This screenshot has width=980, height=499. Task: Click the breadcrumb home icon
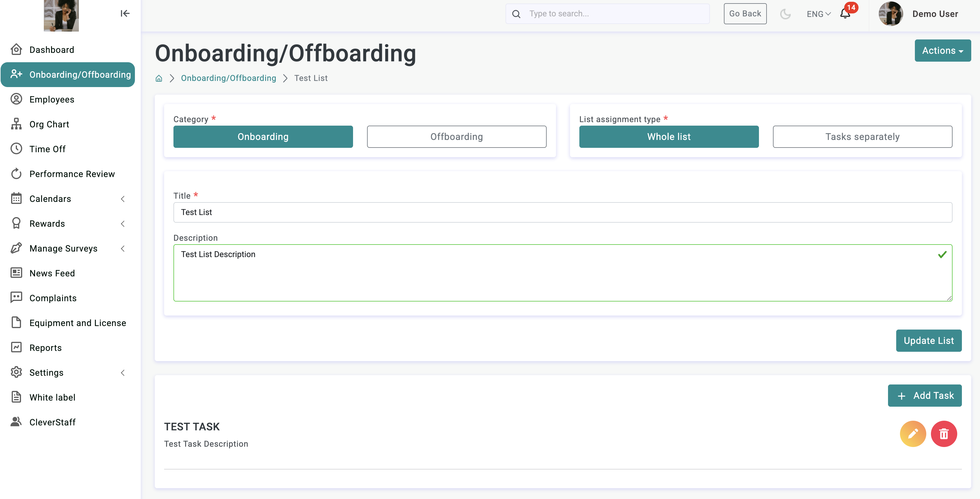click(x=159, y=78)
